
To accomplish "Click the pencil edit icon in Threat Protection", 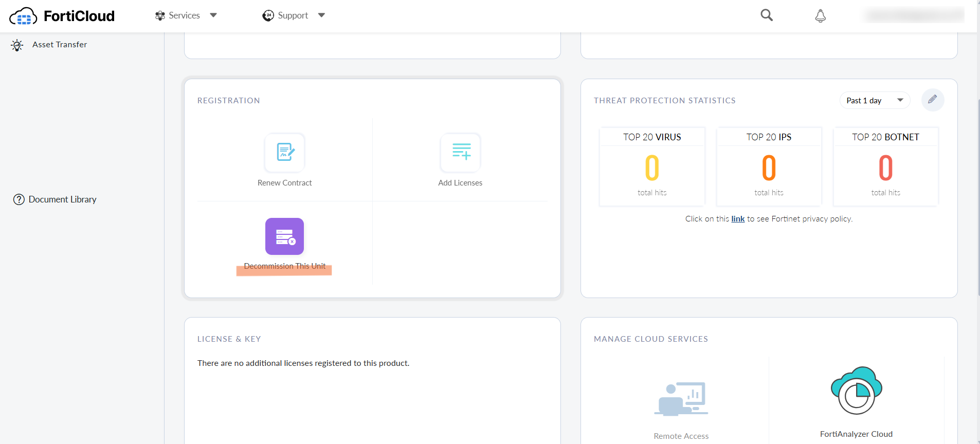I will (x=933, y=100).
